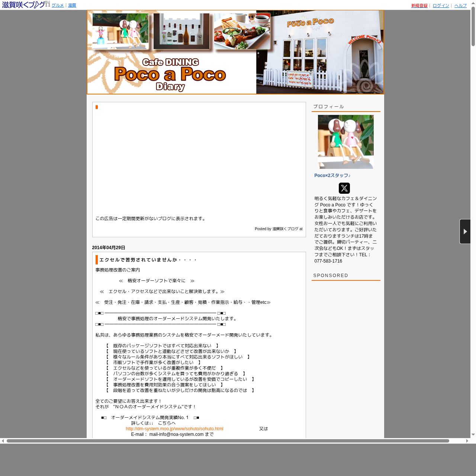Open the ヘルプ help link
This screenshot has height=476, width=476.
[460, 6]
